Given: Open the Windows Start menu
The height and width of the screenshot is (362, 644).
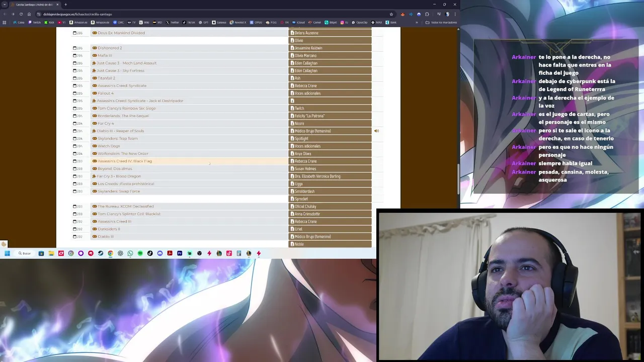Looking at the screenshot, I should coord(7,253).
